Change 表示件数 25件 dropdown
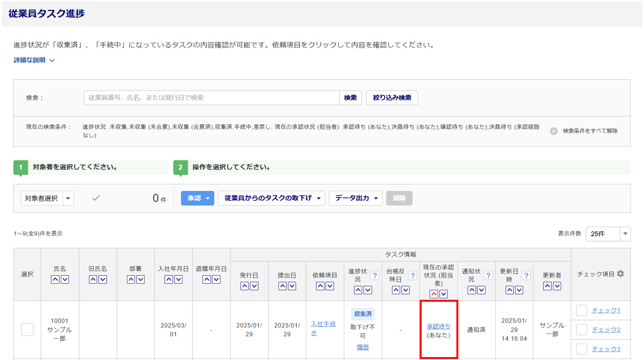 608,234
